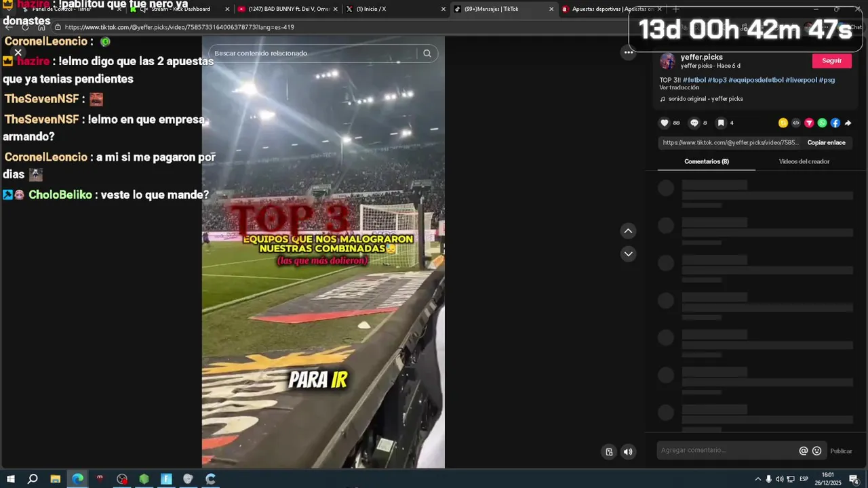Go to previous video with up chevron
868x488 pixels.
628,231
